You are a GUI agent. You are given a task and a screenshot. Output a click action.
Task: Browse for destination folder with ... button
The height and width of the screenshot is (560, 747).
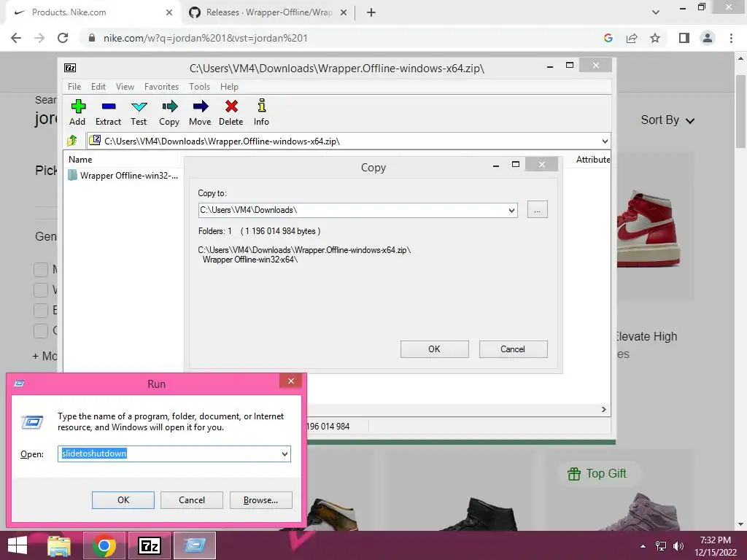[538, 210]
